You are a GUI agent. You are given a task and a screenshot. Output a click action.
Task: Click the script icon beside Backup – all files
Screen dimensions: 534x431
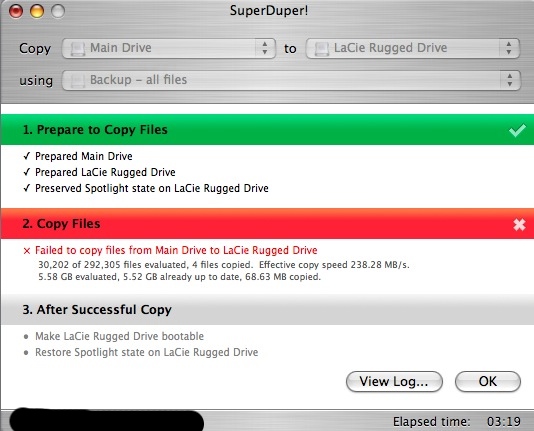(78, 81)
